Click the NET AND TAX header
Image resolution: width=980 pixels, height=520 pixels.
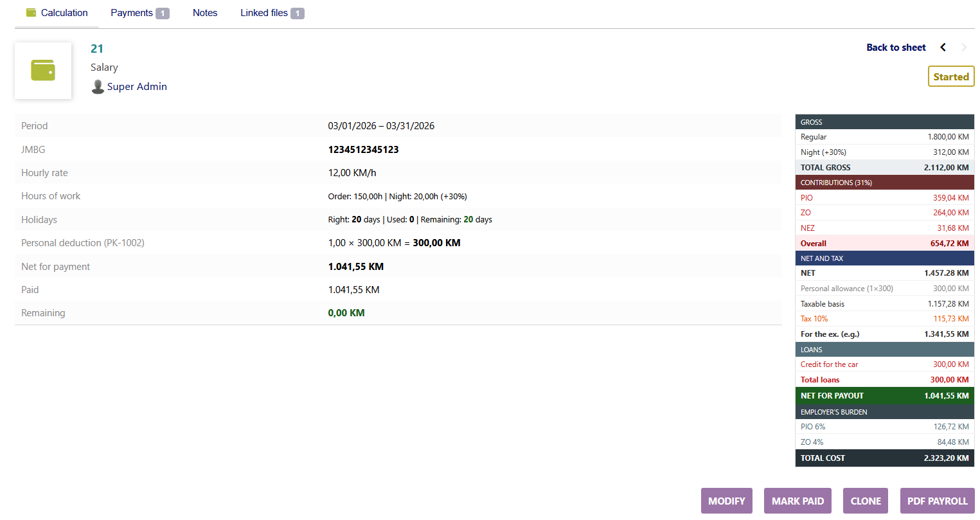click(885, 258)
